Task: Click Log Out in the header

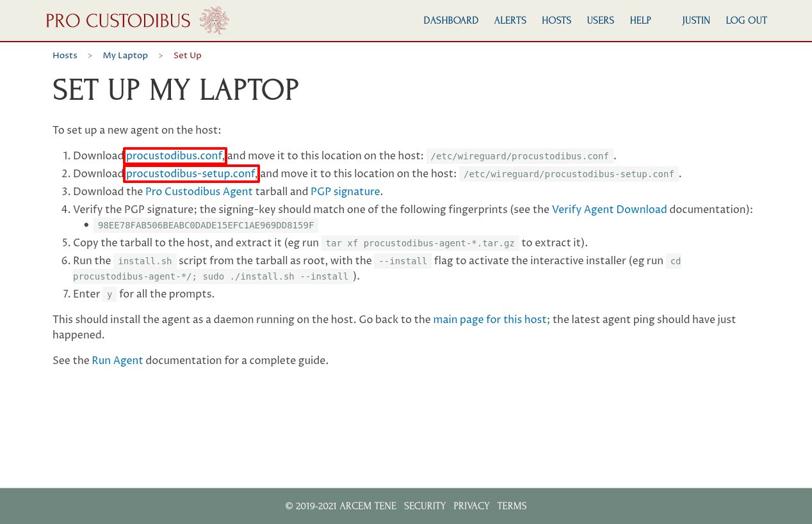Action: (x=747, y=20)
